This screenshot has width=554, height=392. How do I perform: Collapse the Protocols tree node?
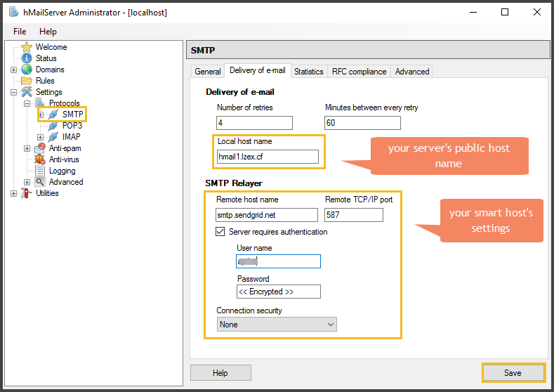tap(27, 103)
